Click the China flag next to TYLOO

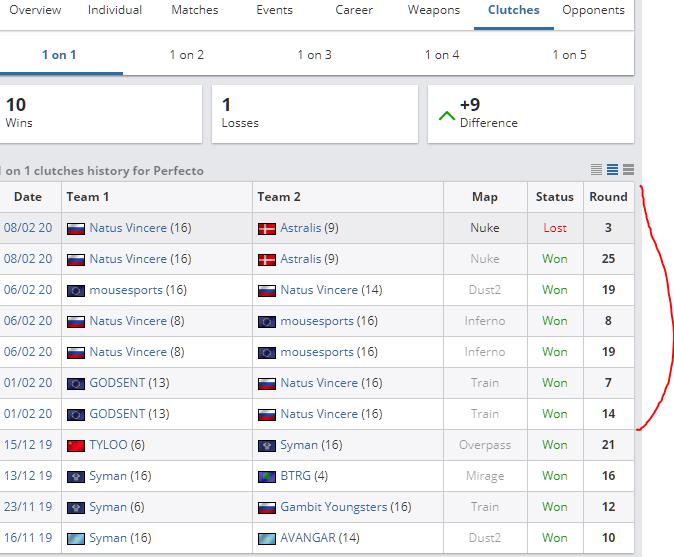(x=75, y=445)
